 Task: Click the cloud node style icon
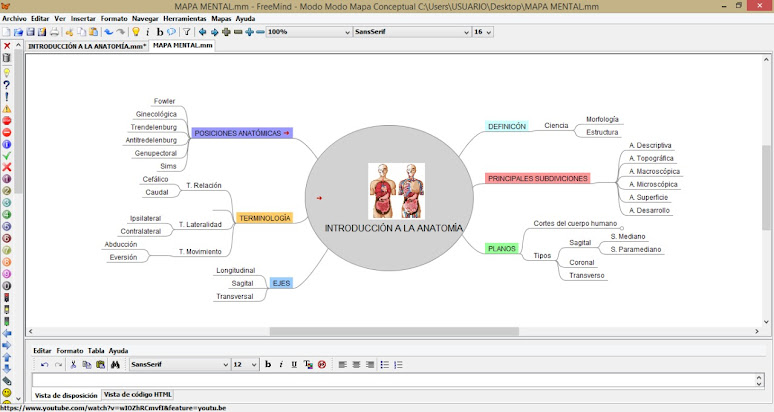point(171,32)
